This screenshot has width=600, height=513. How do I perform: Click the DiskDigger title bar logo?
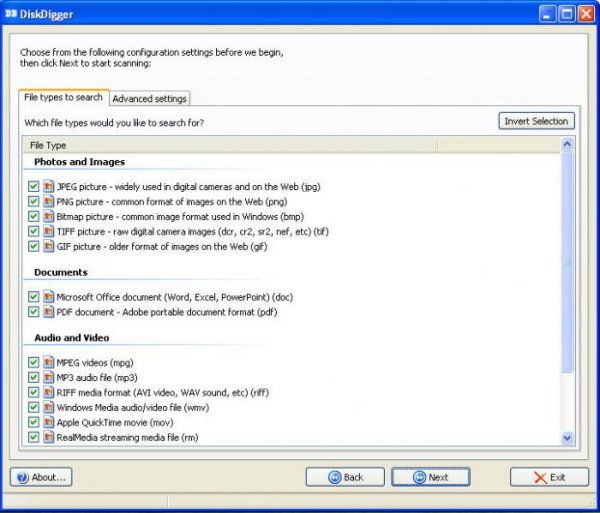tap(11, 14)
